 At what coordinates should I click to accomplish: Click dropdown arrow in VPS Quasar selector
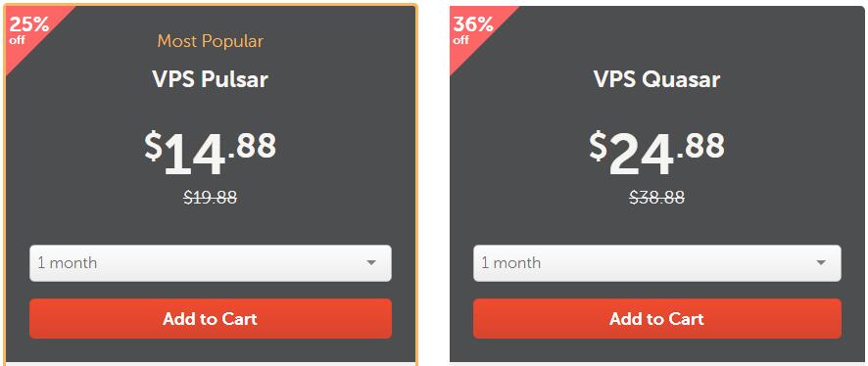click(x=821, y=263)
